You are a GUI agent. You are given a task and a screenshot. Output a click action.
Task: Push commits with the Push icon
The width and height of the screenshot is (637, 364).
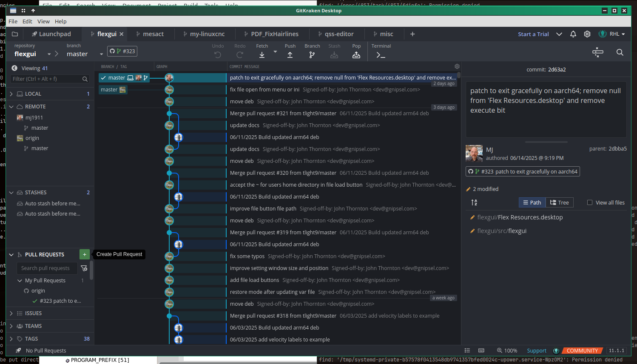click(290, 55)
